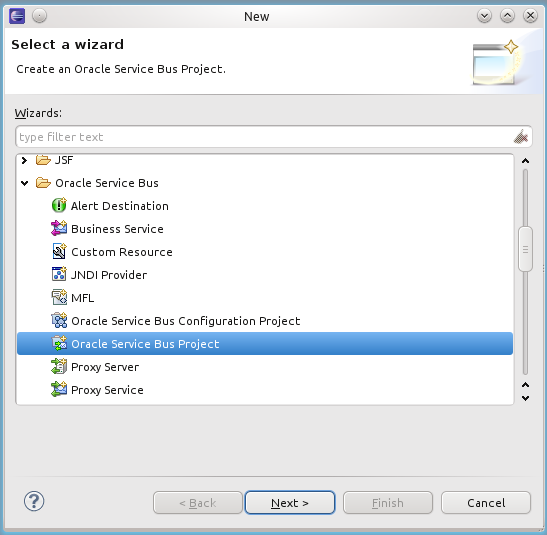Click the JSF folder label
This screenshot has width=547, height=535.
click(x=64, y=160)
